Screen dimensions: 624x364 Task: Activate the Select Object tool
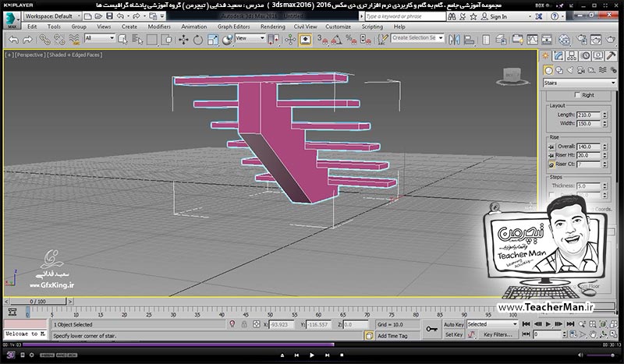[122, 40]
